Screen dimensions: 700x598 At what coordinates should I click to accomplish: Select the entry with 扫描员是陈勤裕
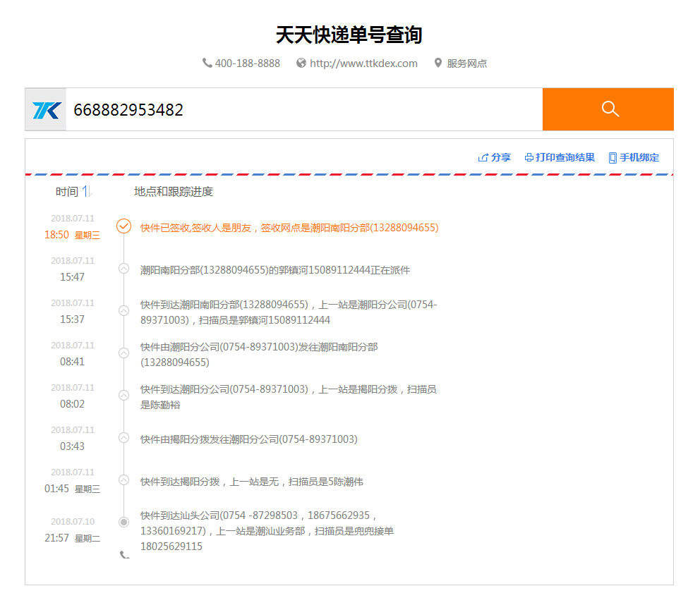click(289, 397)
